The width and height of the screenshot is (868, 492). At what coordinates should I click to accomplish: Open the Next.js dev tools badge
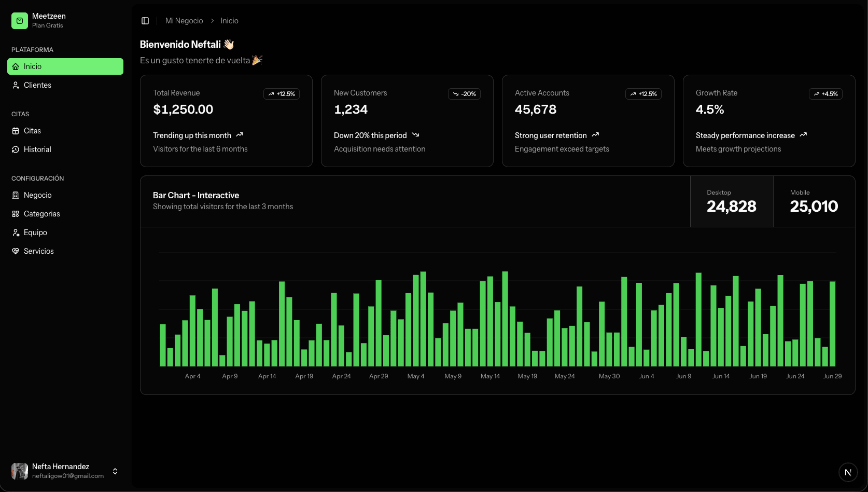click(848, 472)
